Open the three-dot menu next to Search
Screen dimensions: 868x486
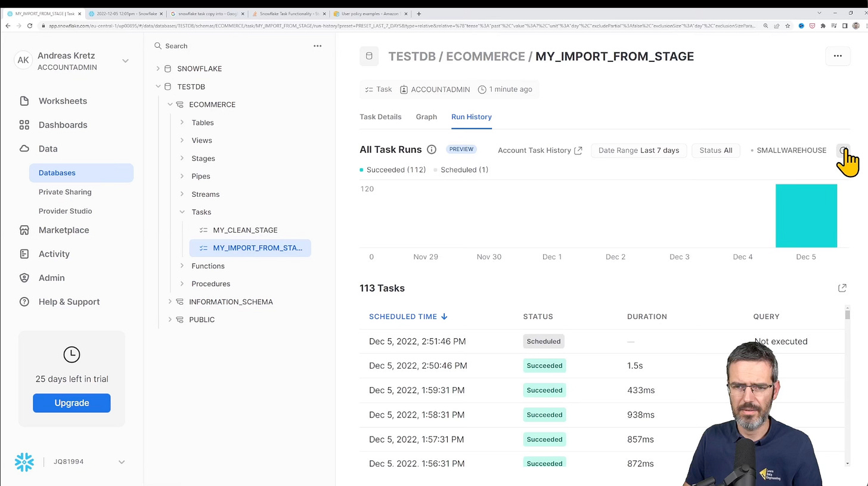click(x=318, y=46)
